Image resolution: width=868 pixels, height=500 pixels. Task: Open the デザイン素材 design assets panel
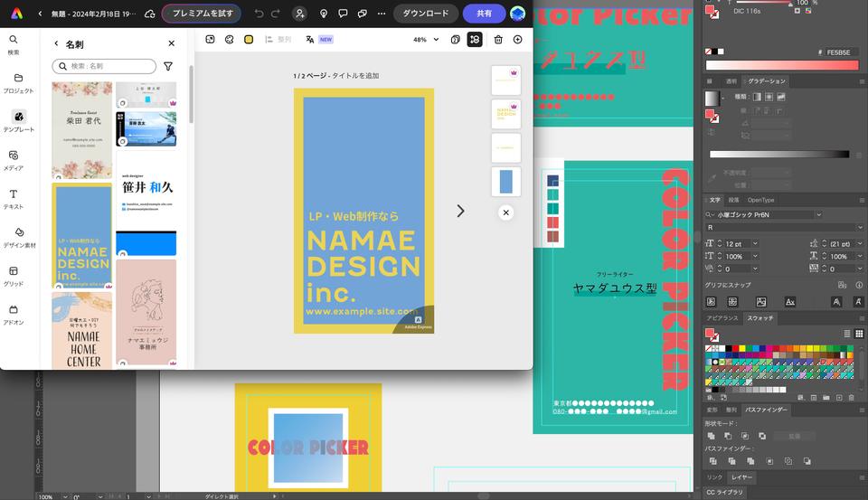[x=14, y=237]
